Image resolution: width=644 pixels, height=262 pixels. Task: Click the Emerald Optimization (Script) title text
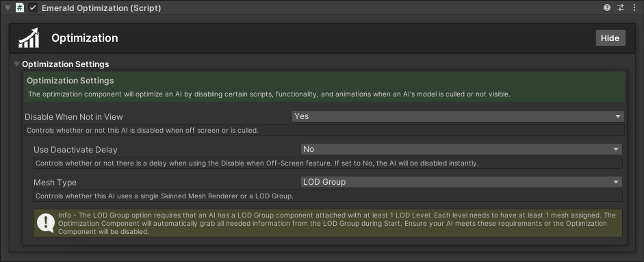pyautogui.click(x=101, y=8)
